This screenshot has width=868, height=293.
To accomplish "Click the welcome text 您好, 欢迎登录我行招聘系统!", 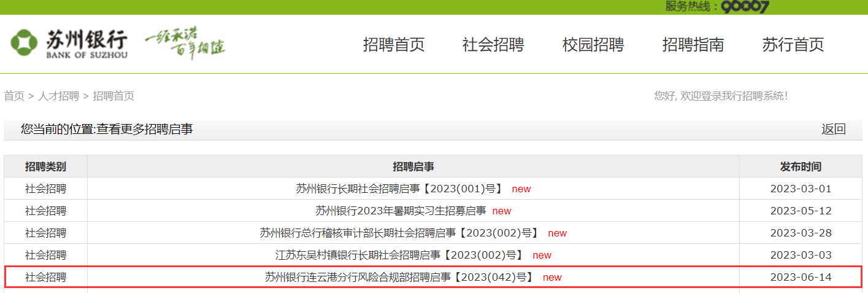I will point(721,96).
